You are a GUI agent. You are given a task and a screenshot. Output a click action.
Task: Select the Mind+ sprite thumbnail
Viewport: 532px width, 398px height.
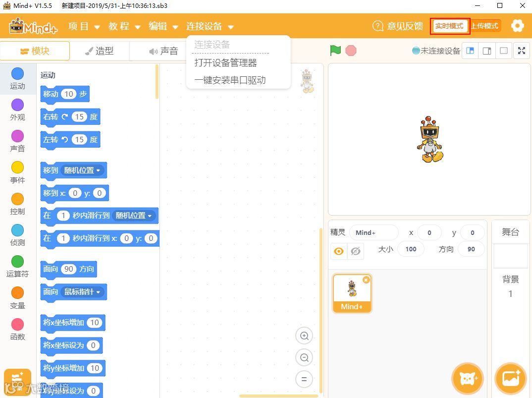(352, 293)
